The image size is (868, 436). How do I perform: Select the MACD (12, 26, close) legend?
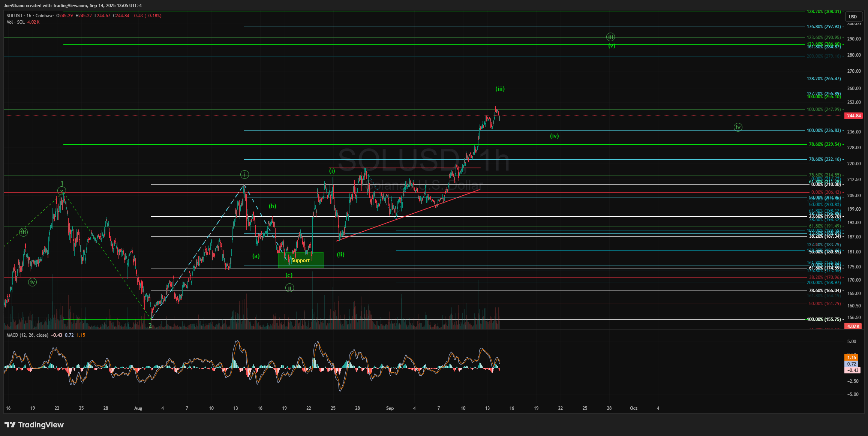point(27,335)
